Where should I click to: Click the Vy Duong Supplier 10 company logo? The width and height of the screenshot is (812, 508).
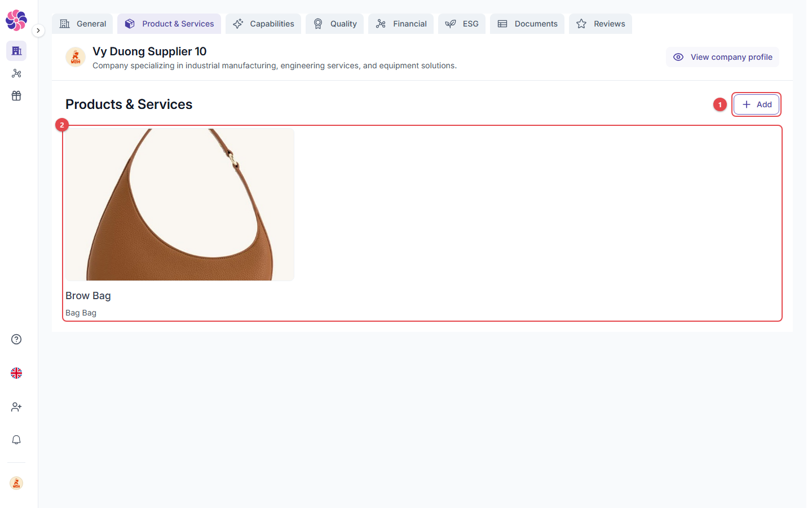tap(76, 57)
